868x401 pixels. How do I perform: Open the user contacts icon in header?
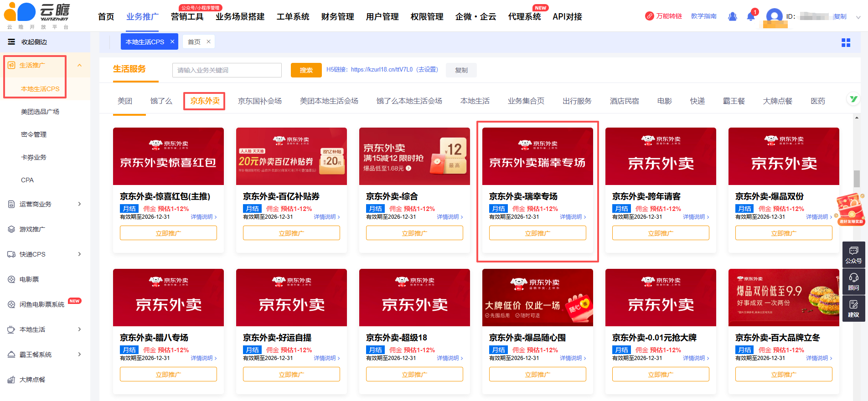click(733, 17)
